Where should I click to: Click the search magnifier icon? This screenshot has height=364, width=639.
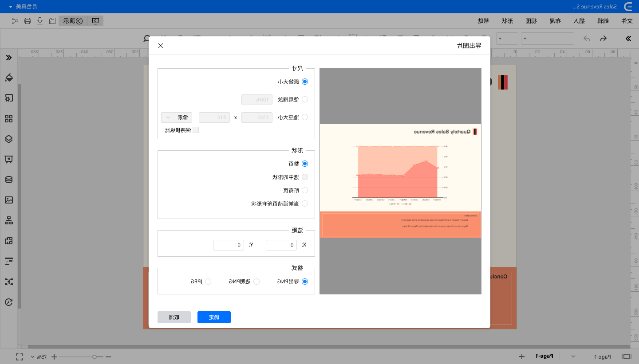click(147, 39)
